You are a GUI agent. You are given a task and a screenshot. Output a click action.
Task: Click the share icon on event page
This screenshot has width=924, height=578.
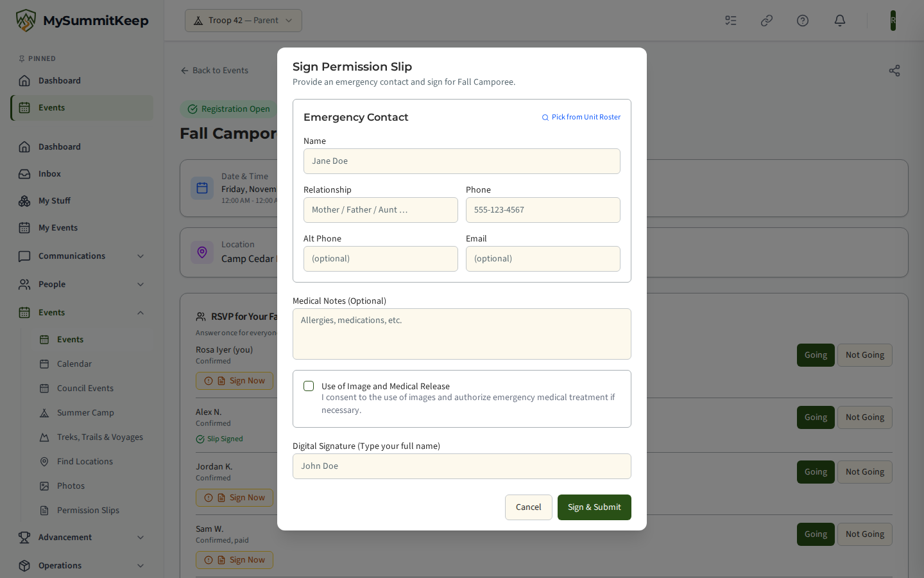tap(894, 71)
